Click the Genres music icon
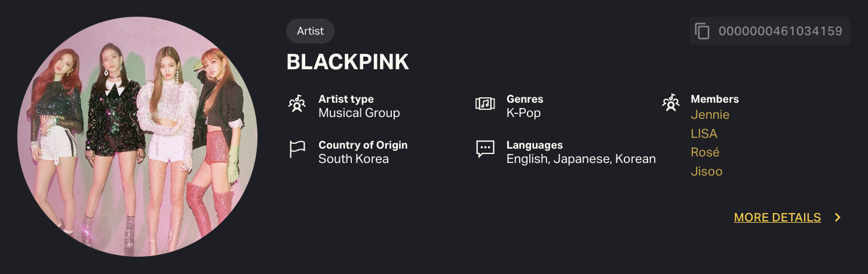Image resolution: width=868 pixels, height=274 pixels. point(485,104)
